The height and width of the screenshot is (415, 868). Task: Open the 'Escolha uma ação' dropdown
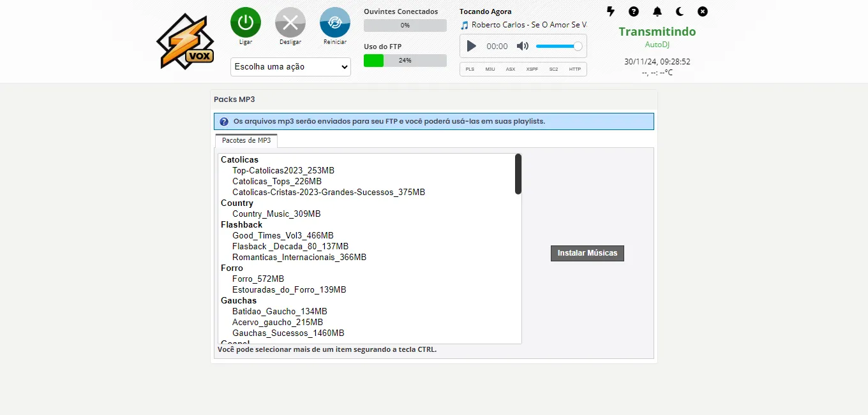[x=290, y=67]
